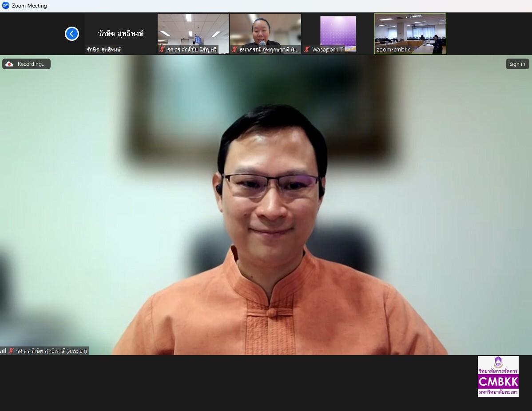Select the Wasaporn T participant thumbnail
532x411 pixels.
pos(337,34)
